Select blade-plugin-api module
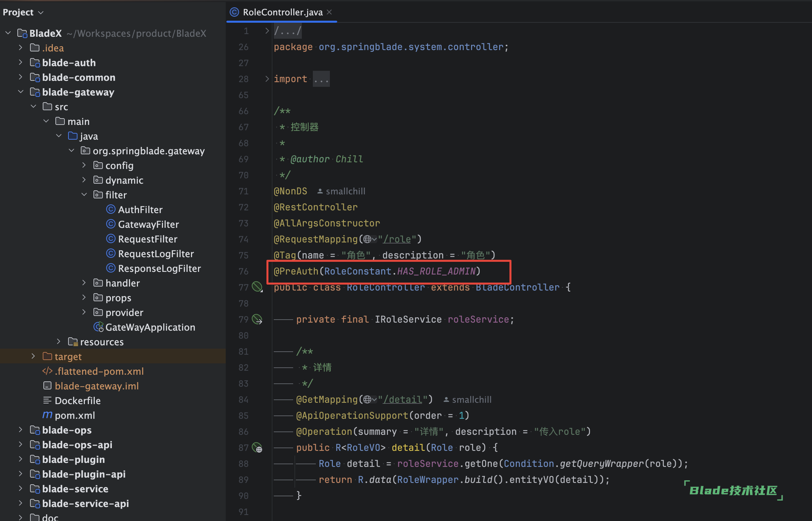Viewport: 812px width, 521px height. click(x=83, y=474)
